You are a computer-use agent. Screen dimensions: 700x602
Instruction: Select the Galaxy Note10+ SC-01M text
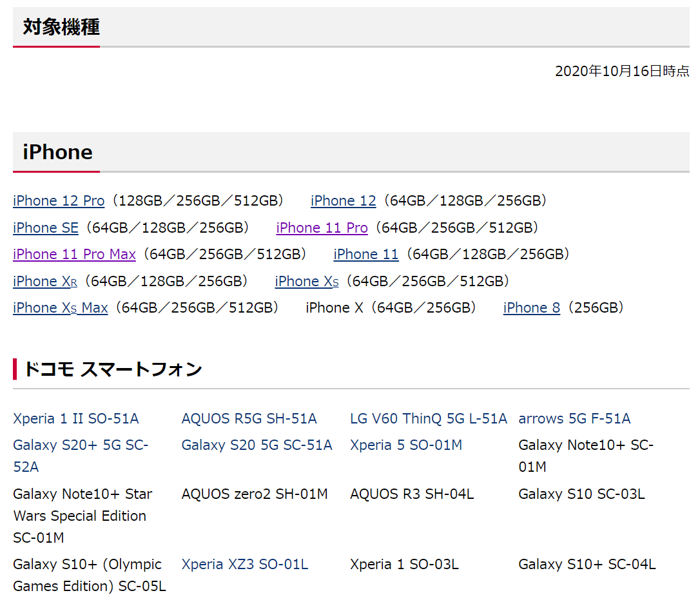(586, 456)
